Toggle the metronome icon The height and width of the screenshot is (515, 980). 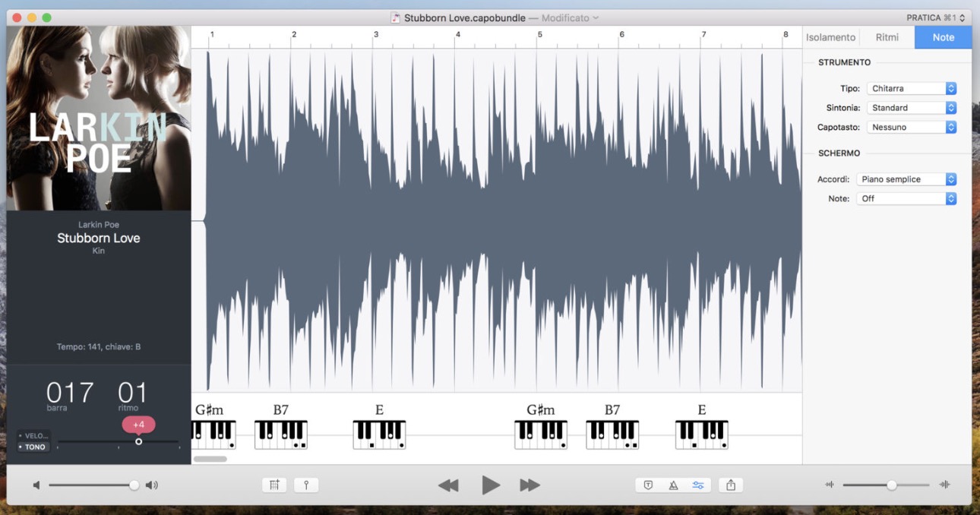(673, 485)
